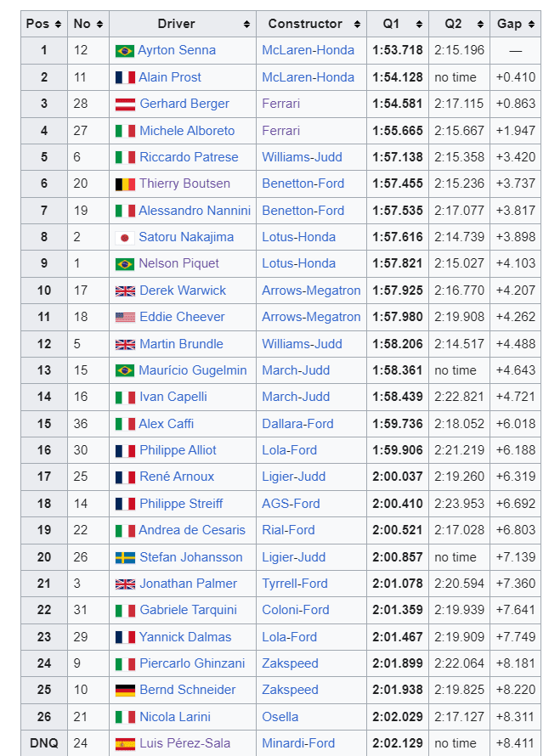Select gap value +8.411

point(516,743)
